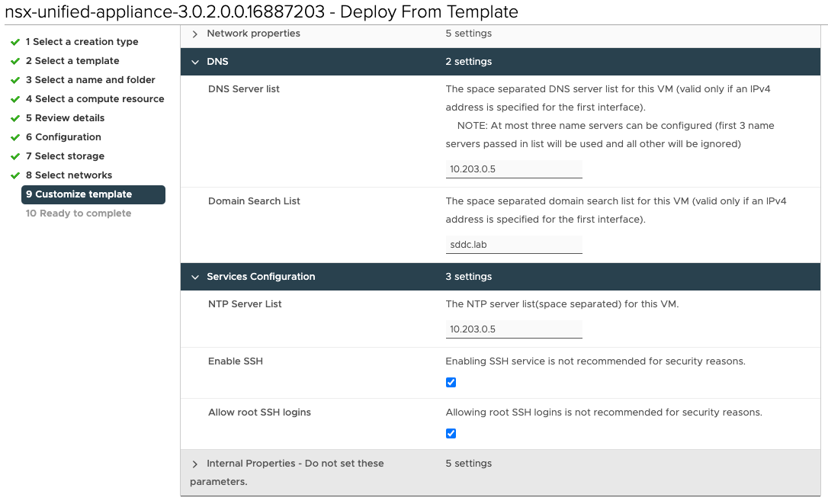This screenshot has height=504, width=828.
Task: Go to step 3 Select a name and folder
Action: point(90,80)
